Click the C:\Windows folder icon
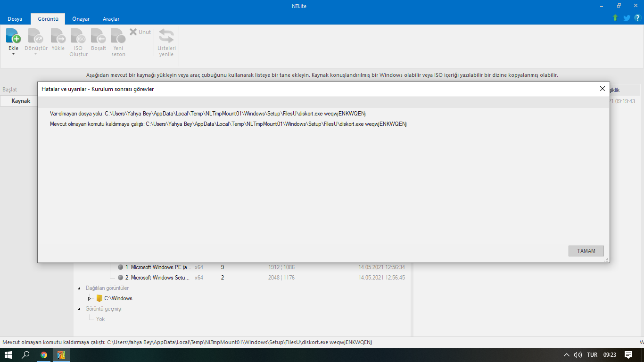The image size is (644, 362). [x=99, y=298]
